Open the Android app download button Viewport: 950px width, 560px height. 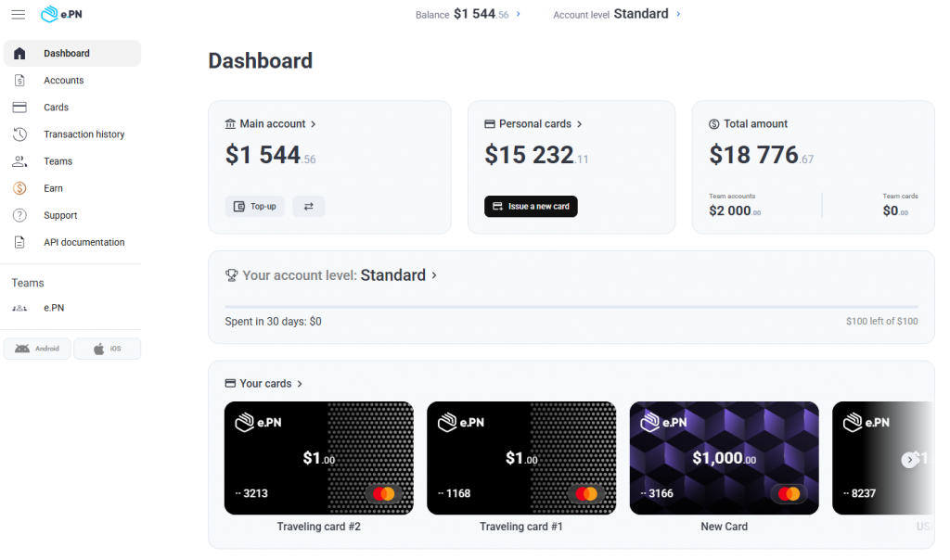[37, 349]
